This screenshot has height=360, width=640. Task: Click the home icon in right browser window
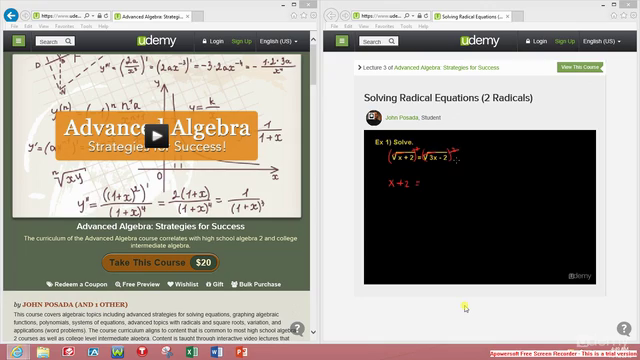click(614, 16)
